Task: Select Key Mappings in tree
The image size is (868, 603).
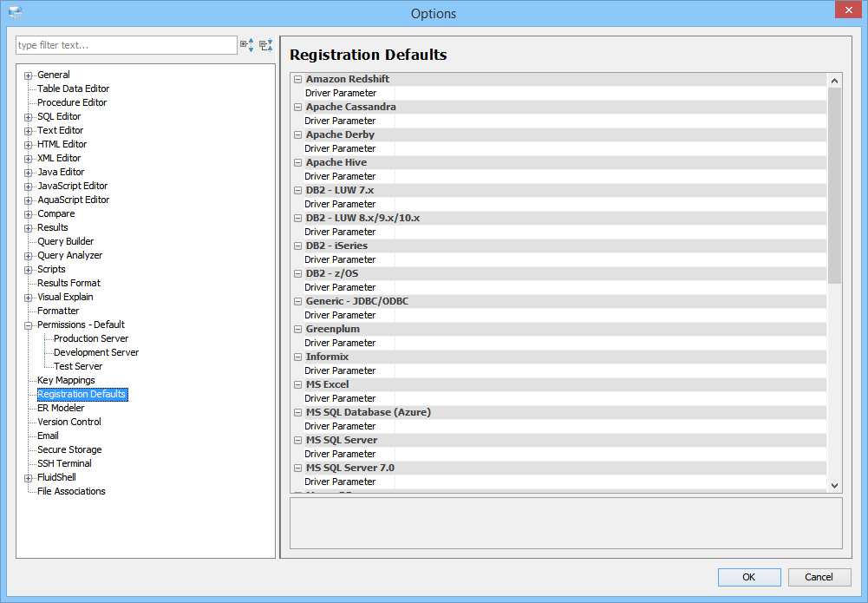Action: pyautogui.click(x=66, y=380)
